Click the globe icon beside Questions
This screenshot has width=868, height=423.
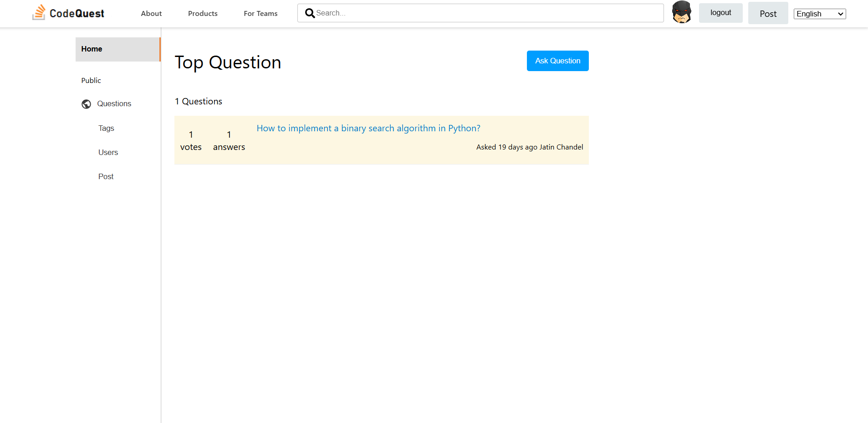pyautogui.click(x=86, y=104)
